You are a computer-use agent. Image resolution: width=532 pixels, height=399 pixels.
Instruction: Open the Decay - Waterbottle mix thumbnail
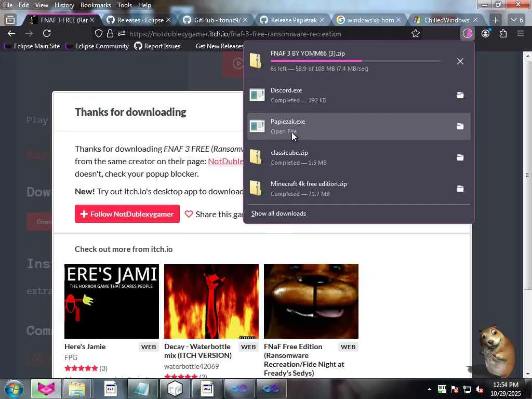[x=211, y=301]
